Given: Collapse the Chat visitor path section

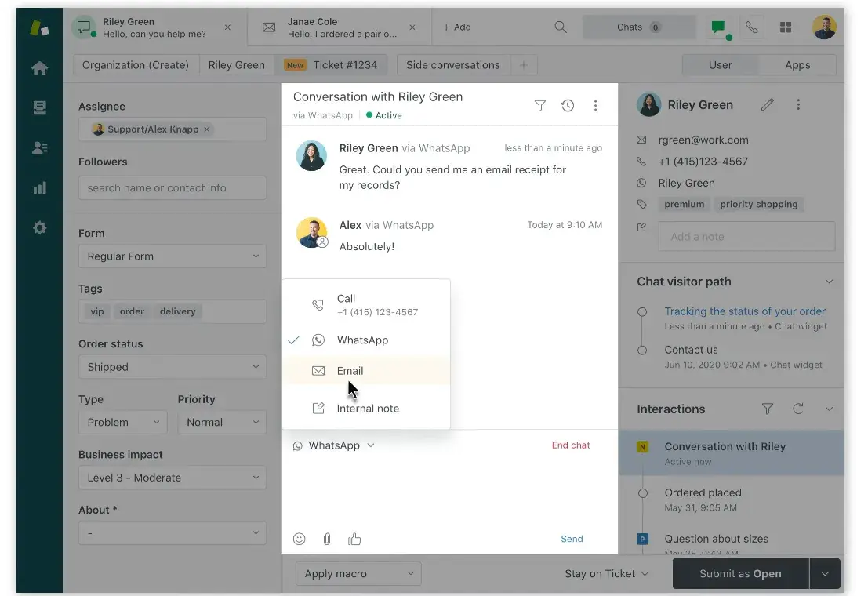Looking at the screenshot, I should [x=829, y=282].
